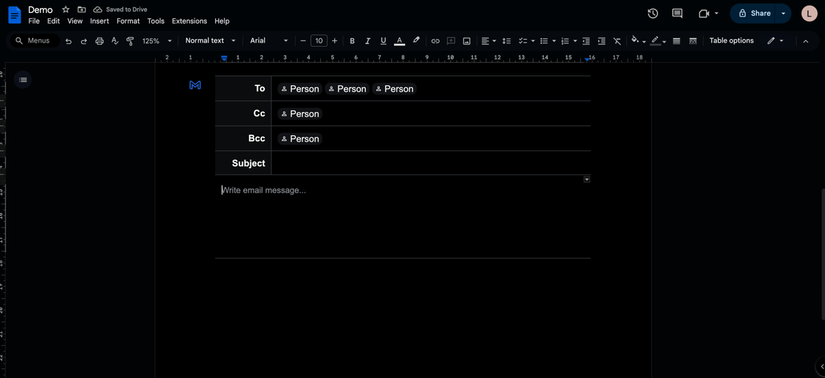Open the highlight color picker
Viewport: 825px width, 378px height.
(x=416, y=41)
